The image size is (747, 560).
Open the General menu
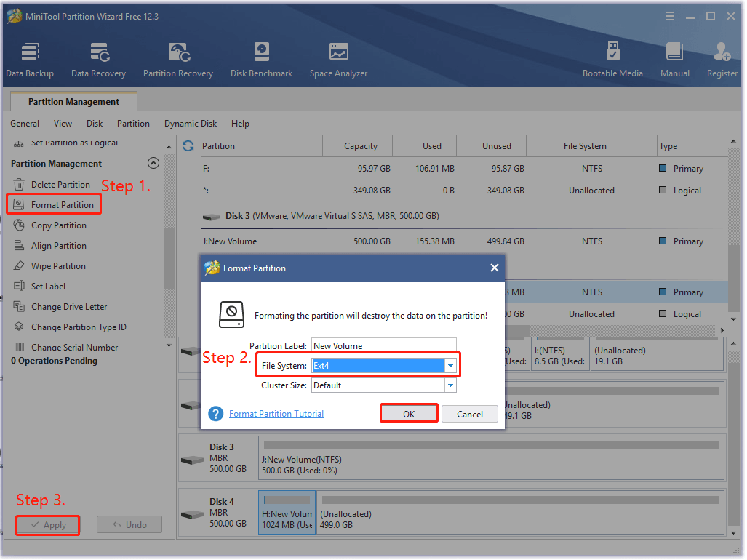[25, 124]
